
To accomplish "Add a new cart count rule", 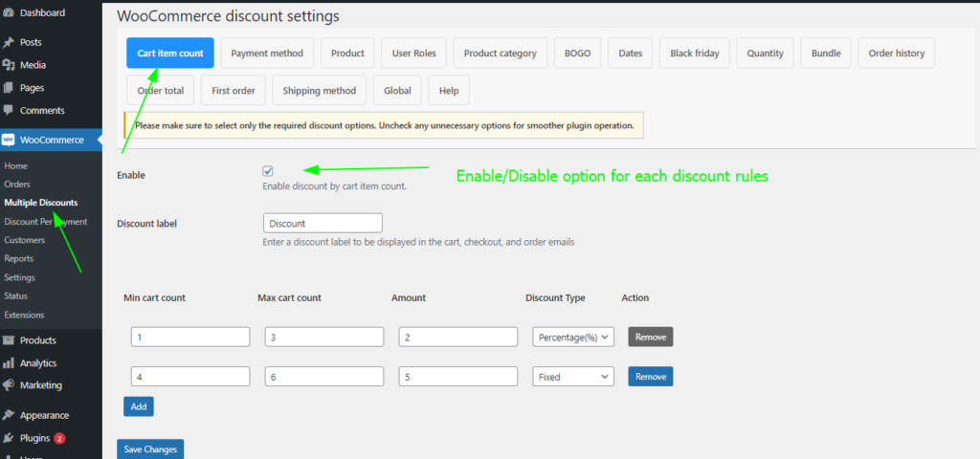I will coord(138,406).
